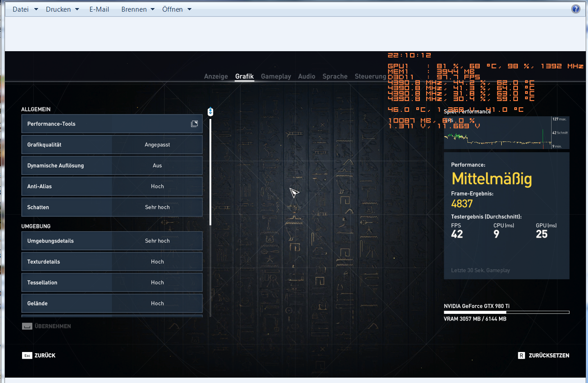
Task: Click the settings list vertical scrollbar
Action: point(210,172)
